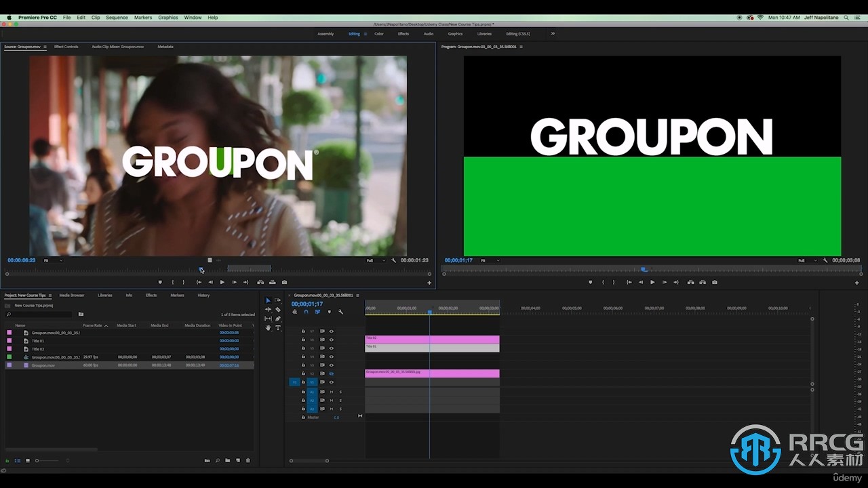868x488 pixels.
Task: Switch to Media Browser tab
Action: click(x=72, y=296)
